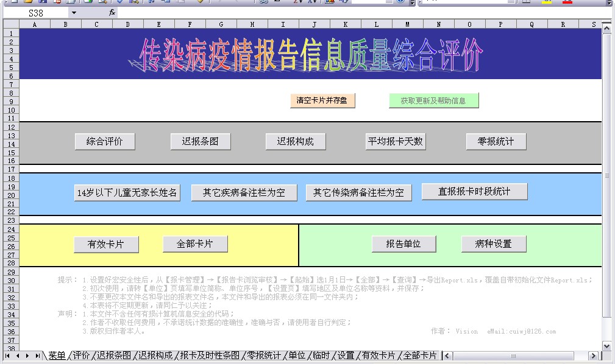Click the previous sheet tab navigation arrow
Image resolution: width=615 pixels, height=364 pixels.
pos(18,355)
